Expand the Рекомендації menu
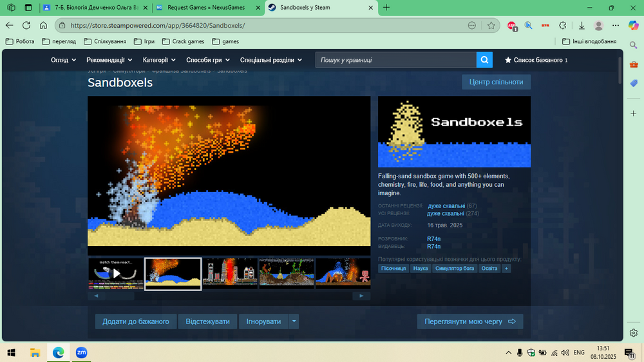Viewport: 644px width, 362px height. [109, 60]
